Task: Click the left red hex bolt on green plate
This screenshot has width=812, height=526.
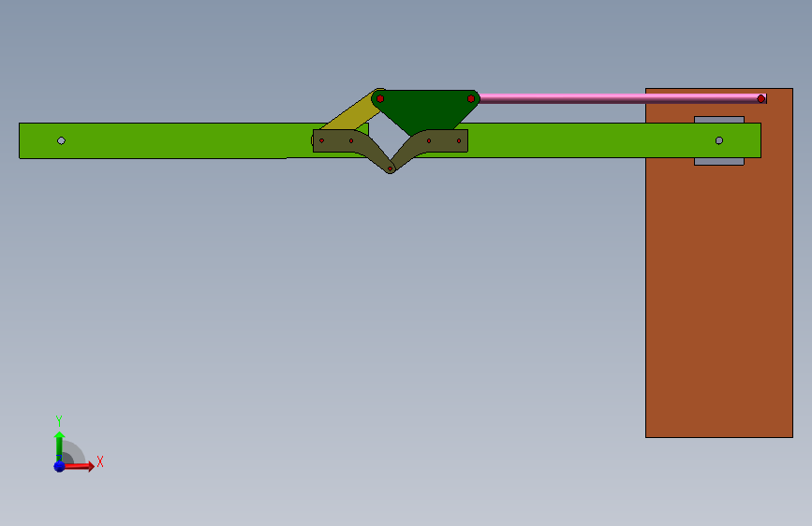Action: [x=380, y=98]
